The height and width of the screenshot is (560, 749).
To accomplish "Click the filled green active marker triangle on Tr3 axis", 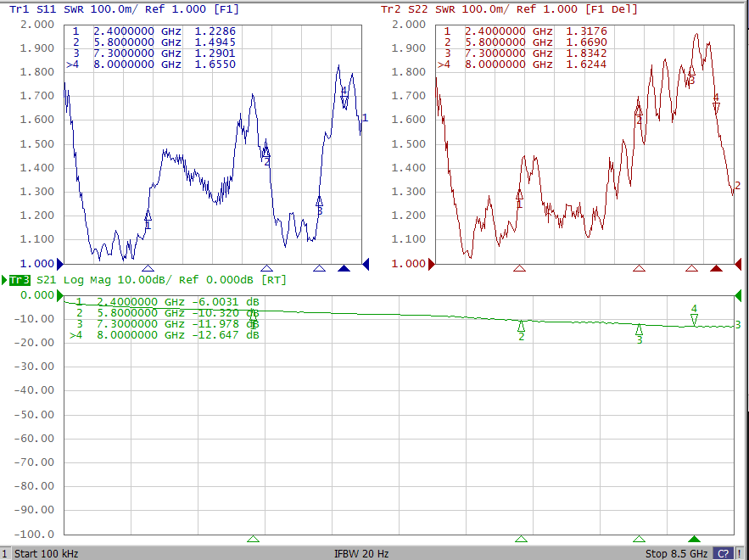I will [695, 539].
